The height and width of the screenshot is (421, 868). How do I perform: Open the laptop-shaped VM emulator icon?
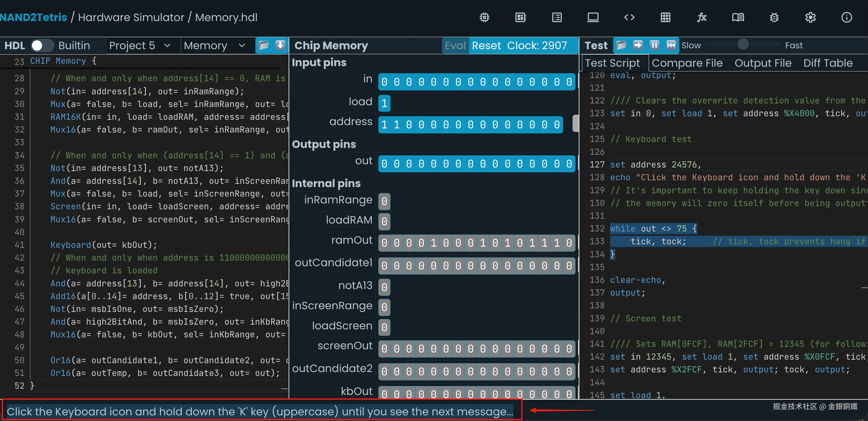coord(593,17)
